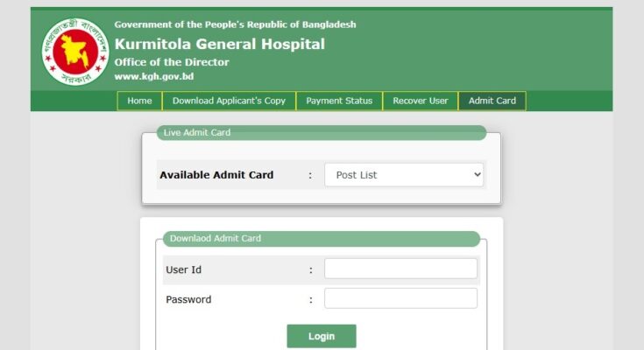Click the www.kgh.gov.bd website address
The image size is (644, 350).
pyautogui.click(x=153, y=76)
